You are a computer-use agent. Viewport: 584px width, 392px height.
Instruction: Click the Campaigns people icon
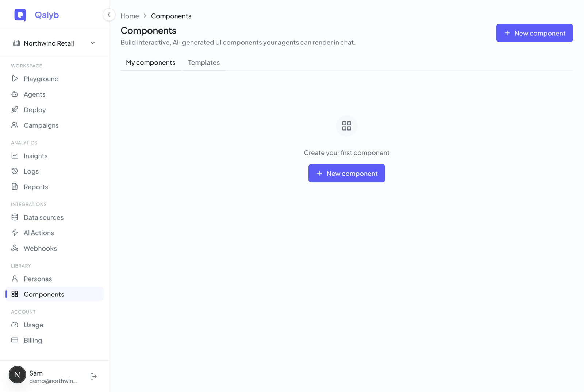[x=15, y=125]
